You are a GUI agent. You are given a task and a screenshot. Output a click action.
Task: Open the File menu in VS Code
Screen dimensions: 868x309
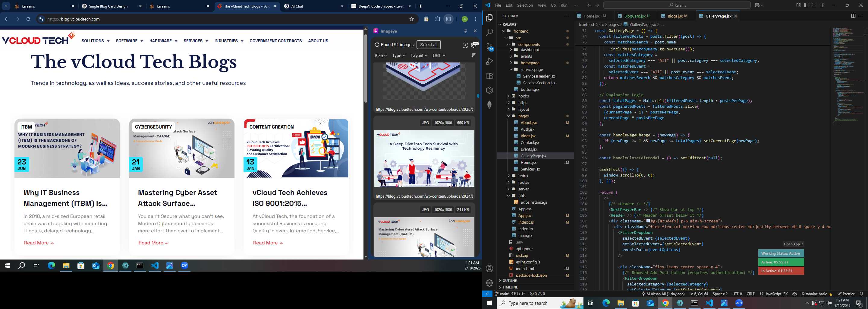[x=498, y=5]
